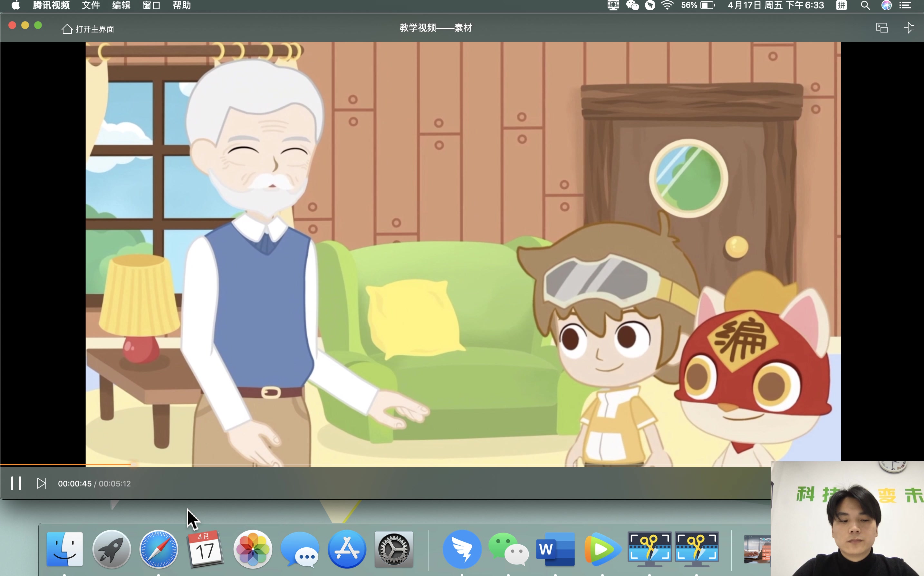Screen dimensions: 924x576
Task: Click the WeChat status icon in menu bar
Action: point(633,5)
